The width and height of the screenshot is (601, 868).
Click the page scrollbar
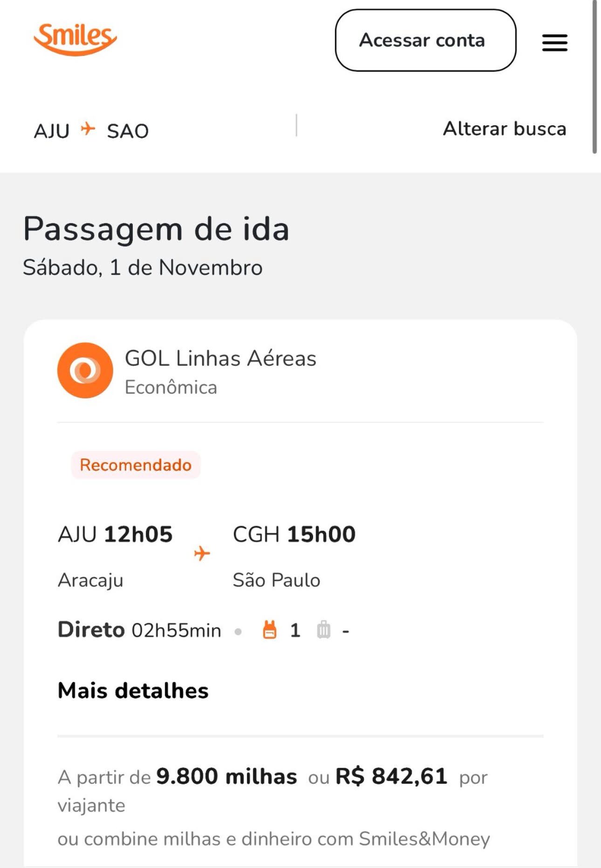click(594, 77)
